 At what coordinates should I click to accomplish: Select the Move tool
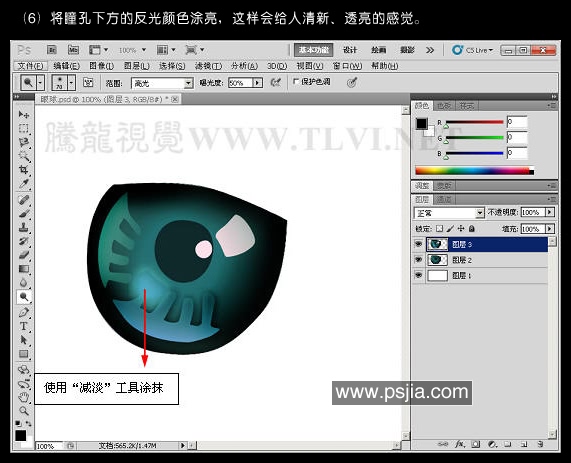(24, 114)
